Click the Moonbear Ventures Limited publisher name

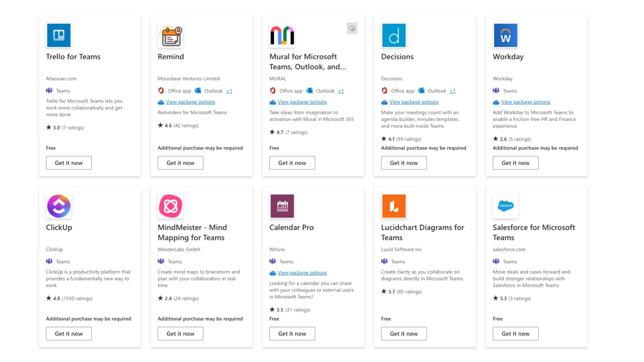click(x=189, y=78)
